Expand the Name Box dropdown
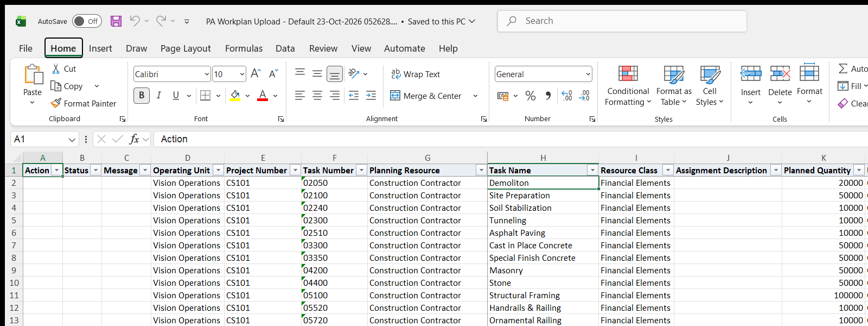 point(72,140)
